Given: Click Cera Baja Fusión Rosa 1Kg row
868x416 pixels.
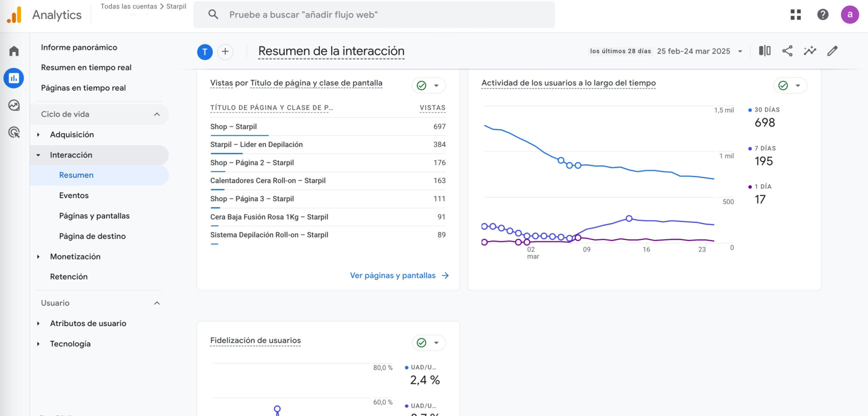Looking at the screenshot, I should click(x=328, y=217).
